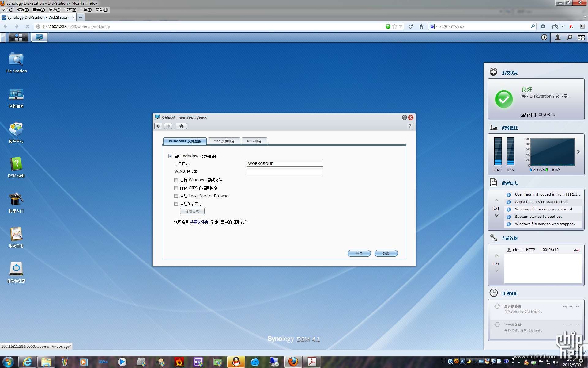Kick admin connection icon in 当前连接
The height and width of the screenshot is (368, 588).
(576, 250)
